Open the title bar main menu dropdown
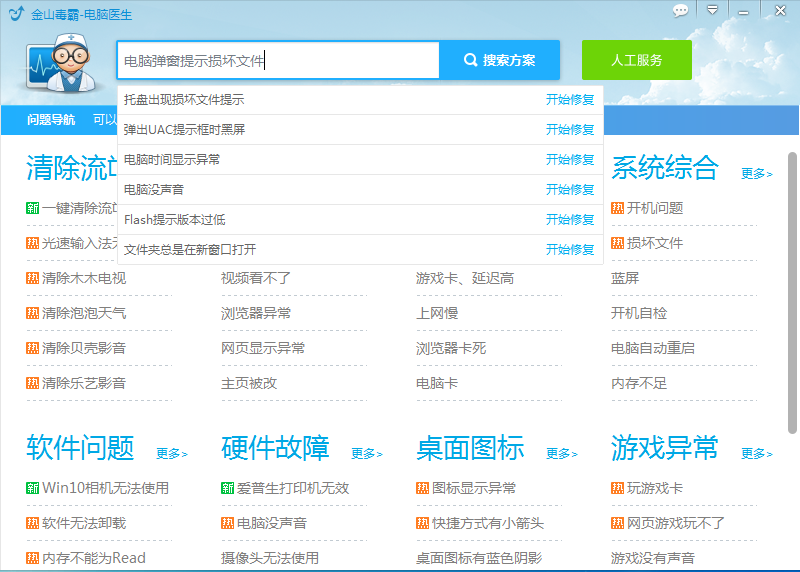The height and width of the screenshot is (572, 800). (x=712, y=10)
